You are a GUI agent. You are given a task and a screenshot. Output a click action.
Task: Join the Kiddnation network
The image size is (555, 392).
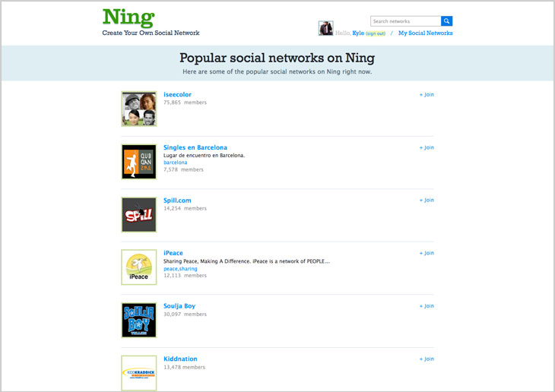click(x=427, y=359)
